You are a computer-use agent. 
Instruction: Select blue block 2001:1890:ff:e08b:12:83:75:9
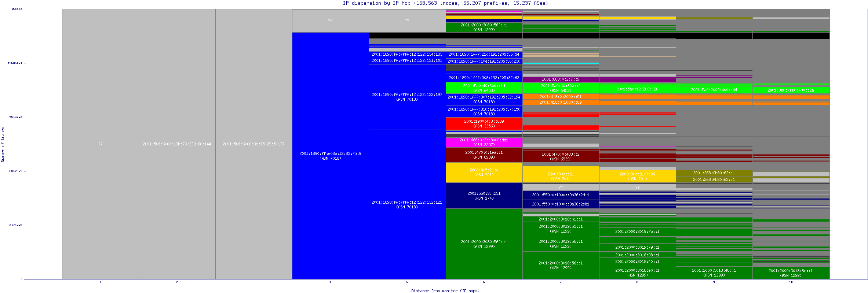(x=330, y=156)
